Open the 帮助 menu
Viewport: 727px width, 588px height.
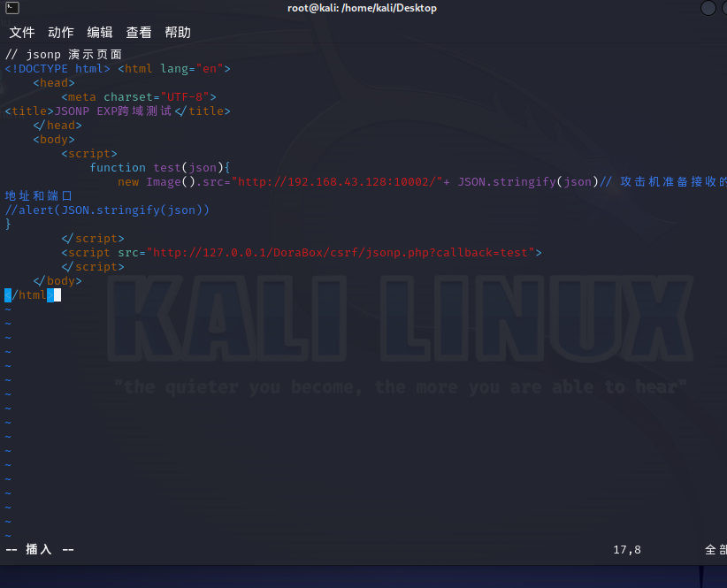point(178,33)
